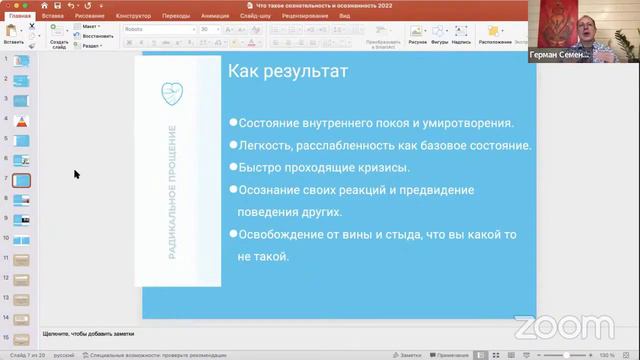This screenshot has width=640, height=360.
Task: Open the Вид tab
Action: [344, 16]
